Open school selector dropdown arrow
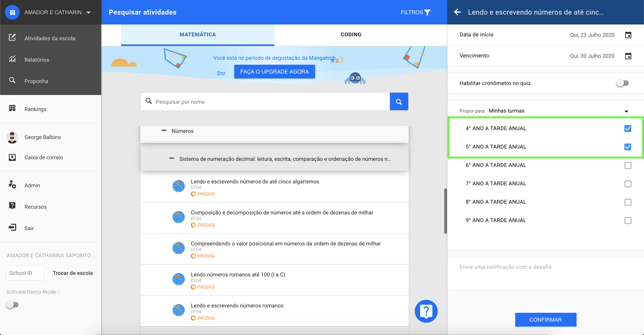This screenshot has height=335, width=644. pyautogui.click(x=89, y=12)
